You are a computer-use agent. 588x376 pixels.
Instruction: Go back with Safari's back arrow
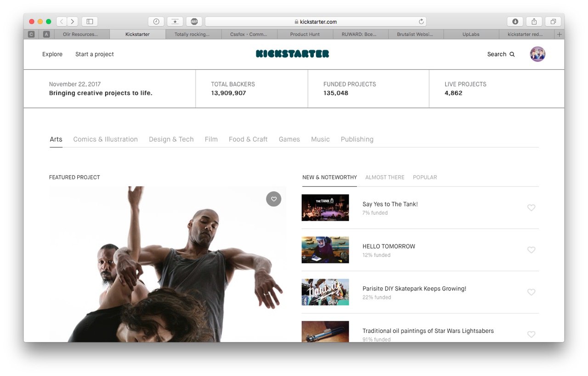pos(62,22)
